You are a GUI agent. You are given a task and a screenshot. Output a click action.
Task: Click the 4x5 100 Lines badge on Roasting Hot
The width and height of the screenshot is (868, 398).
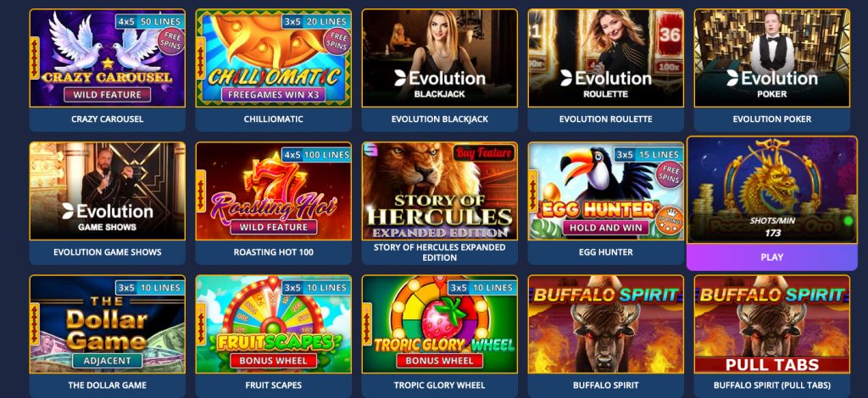tap(316, 155)
